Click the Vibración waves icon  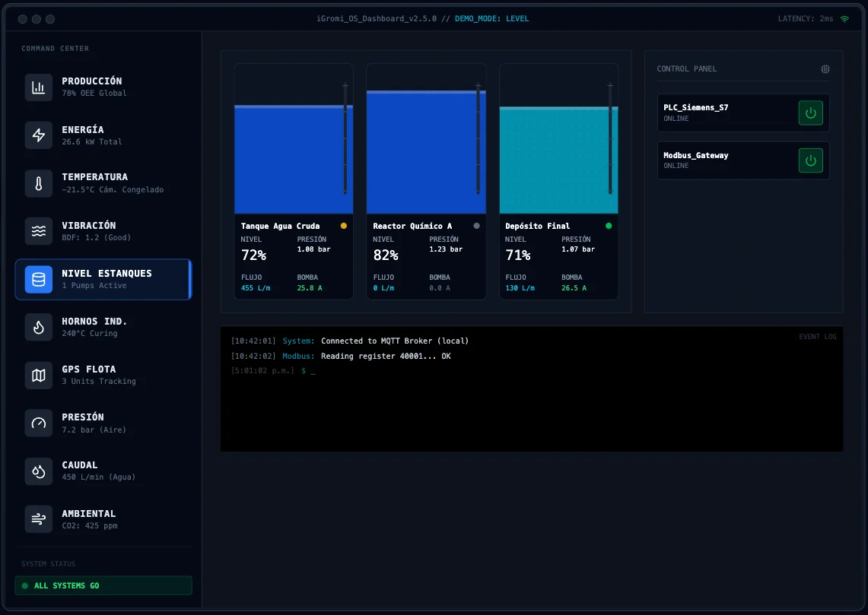(x=39, y=231)
